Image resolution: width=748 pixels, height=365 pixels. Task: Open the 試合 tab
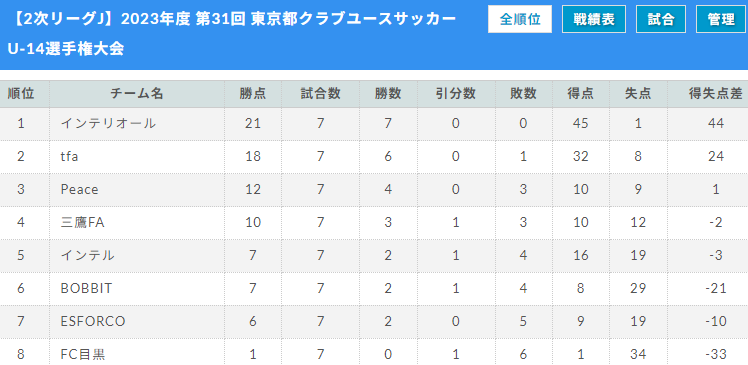pyautogui.click(x=661, y=19)
